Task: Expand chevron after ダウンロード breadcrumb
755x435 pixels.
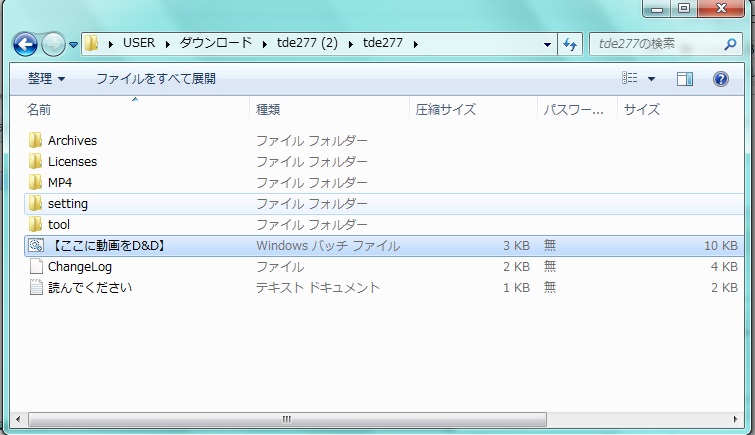Action: click(265, 44)
